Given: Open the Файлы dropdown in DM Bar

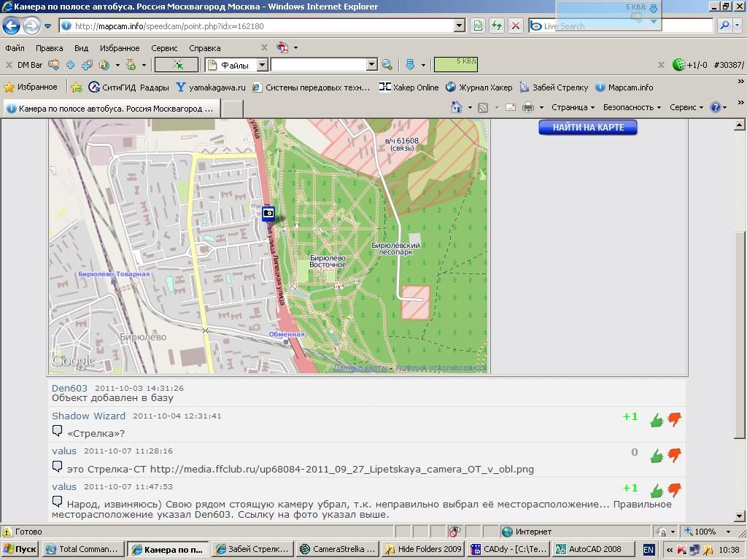Looking at the screenshot, I should (x=262, y=65).
